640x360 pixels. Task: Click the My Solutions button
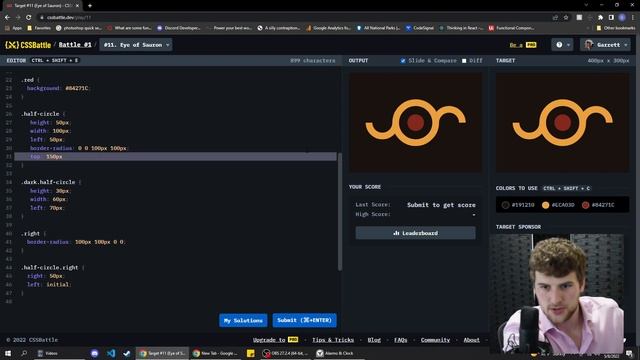click(243, 320)
